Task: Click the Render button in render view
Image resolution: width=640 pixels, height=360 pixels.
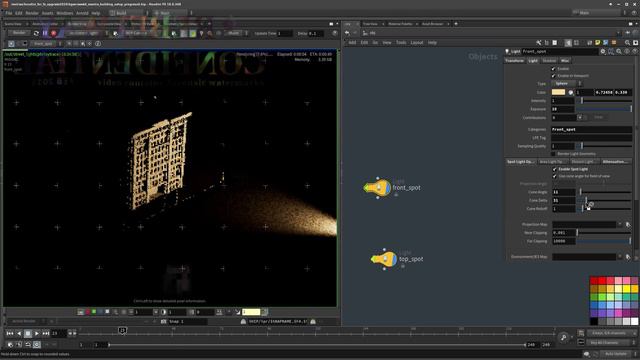Action: click(x=19, y=33)
